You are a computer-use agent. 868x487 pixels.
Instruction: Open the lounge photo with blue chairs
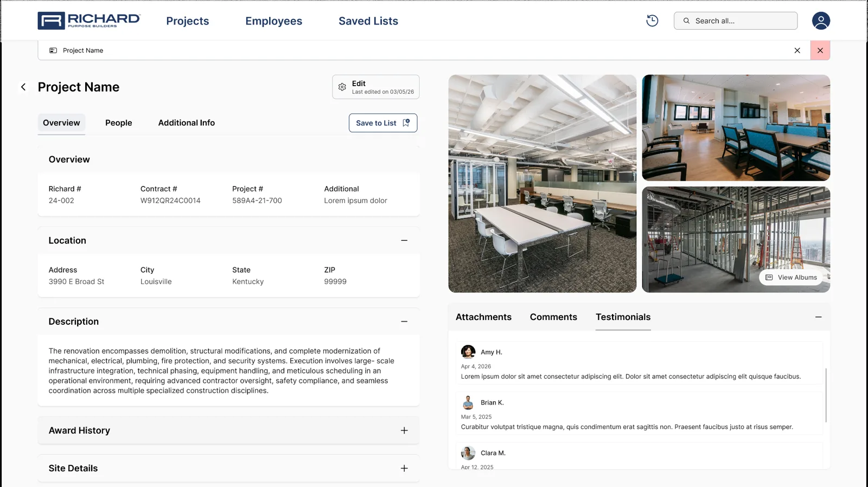pyautogui.click(x=736, y=128)
